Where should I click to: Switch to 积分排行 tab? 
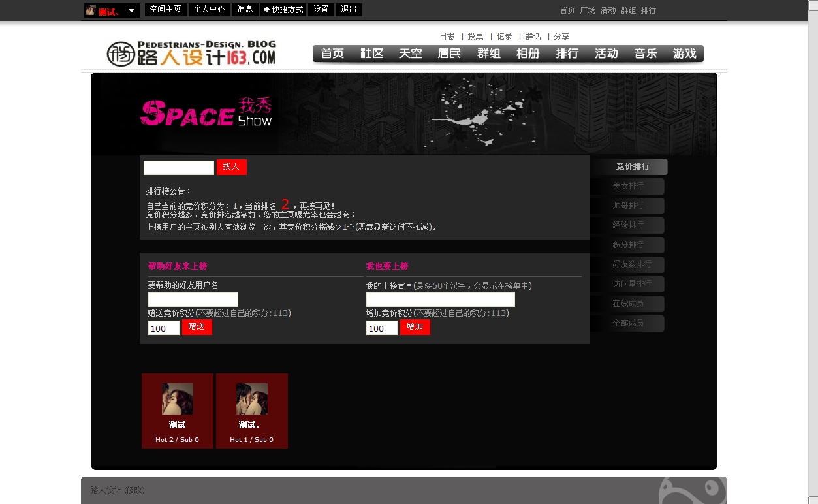[x=628, y=245]
